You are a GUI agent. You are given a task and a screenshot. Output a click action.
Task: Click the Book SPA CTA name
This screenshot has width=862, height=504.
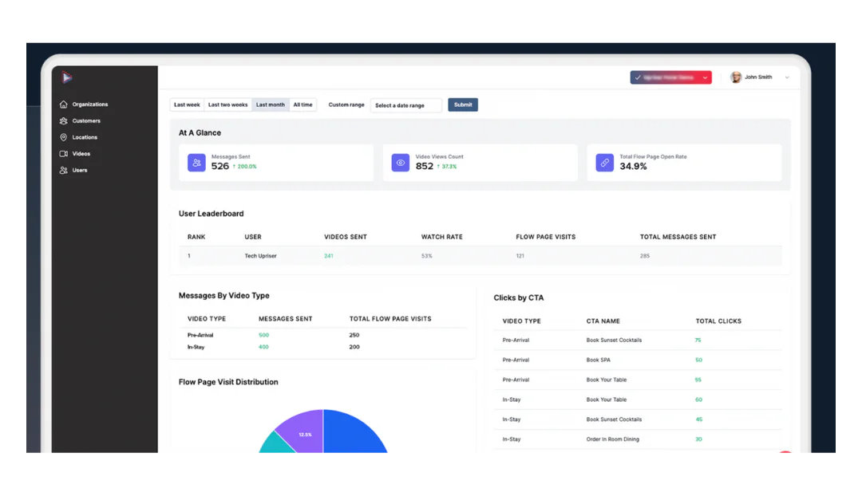tap(598, 360)
